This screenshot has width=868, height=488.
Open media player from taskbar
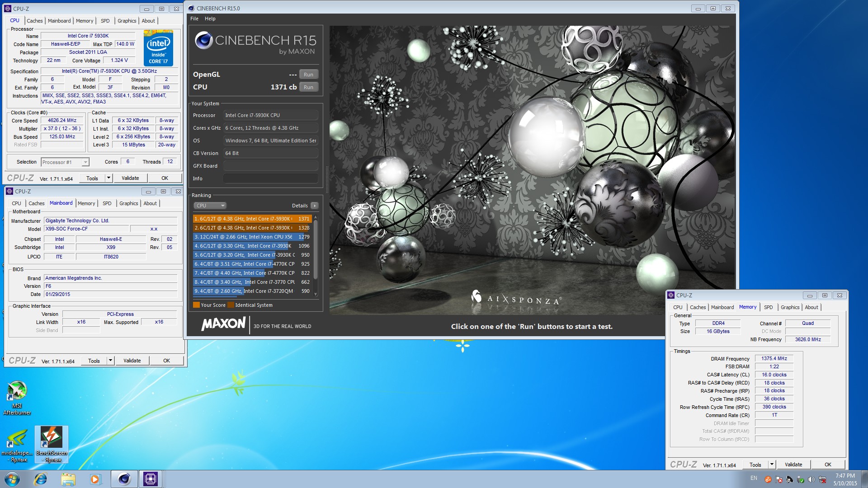click(95, 479)
